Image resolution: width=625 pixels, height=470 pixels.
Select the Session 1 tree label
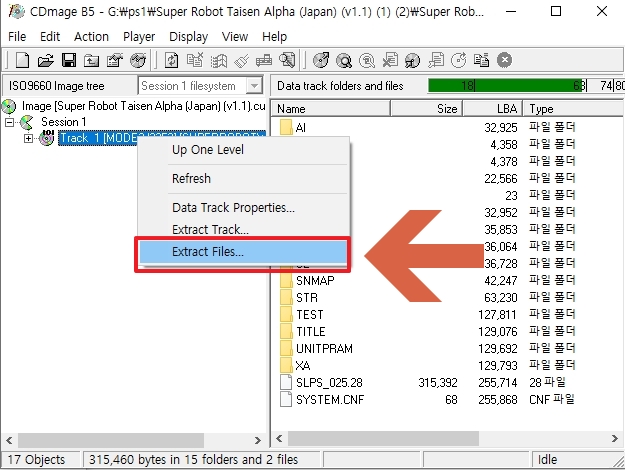click(63, 122)
